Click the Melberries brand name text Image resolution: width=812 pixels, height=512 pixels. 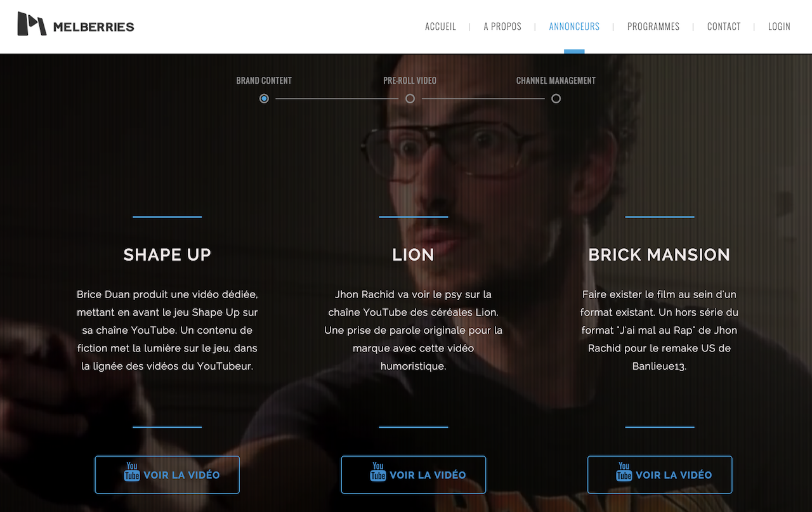pyautogui.click(x=94, y=27)
